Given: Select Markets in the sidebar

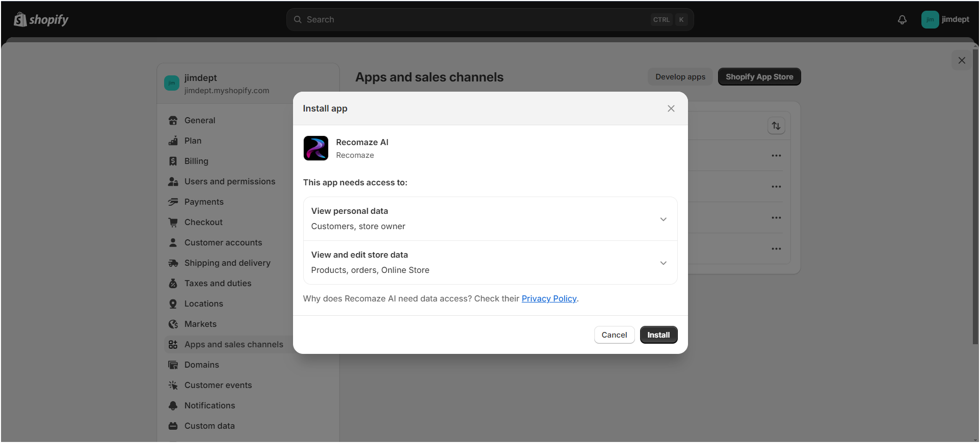Looking at the screenshot, I should 200,324.
